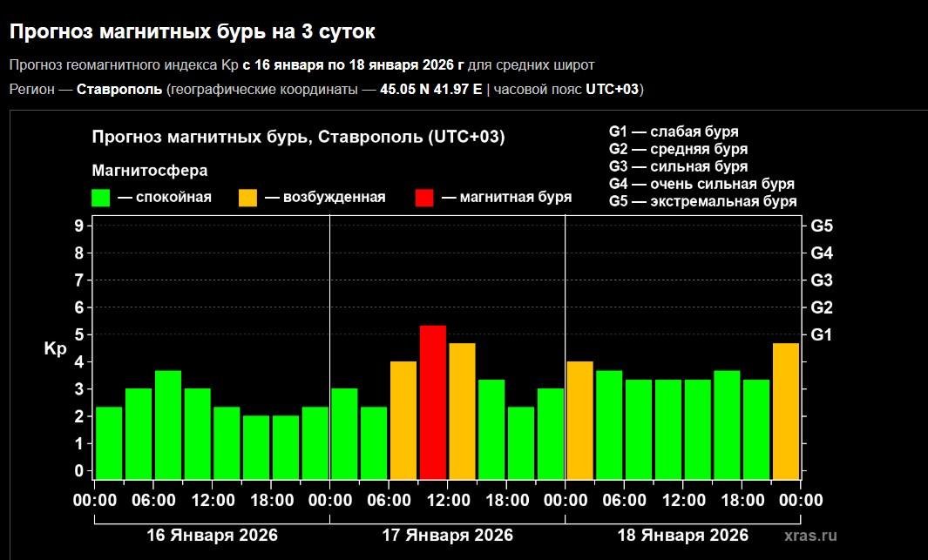Click the 'Kp' vertical axis label
928x560 pixels.
tap(55, 348)
